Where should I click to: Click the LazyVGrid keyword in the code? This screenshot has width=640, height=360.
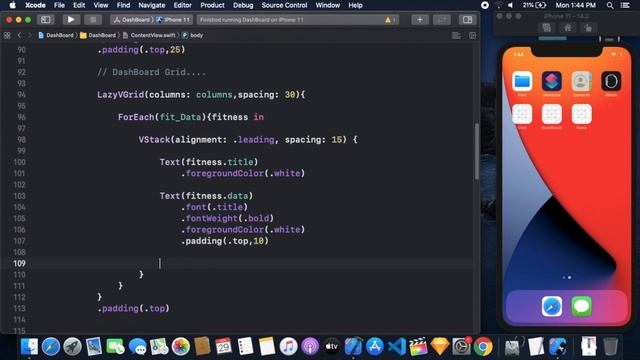coord(120,95)
